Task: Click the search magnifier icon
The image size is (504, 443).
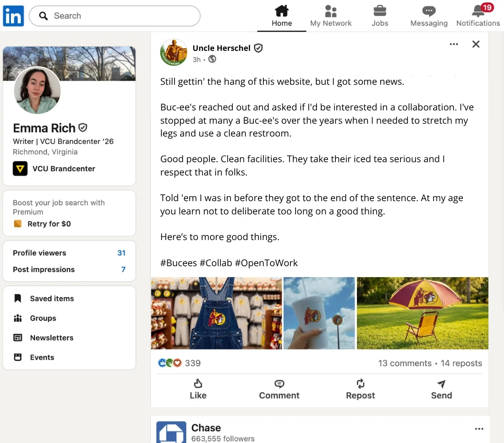Action: [x=44, y=16]
